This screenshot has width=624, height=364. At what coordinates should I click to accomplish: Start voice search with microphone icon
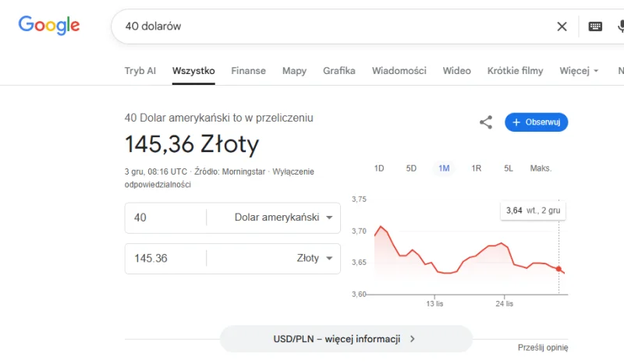(x=620, y=27)
